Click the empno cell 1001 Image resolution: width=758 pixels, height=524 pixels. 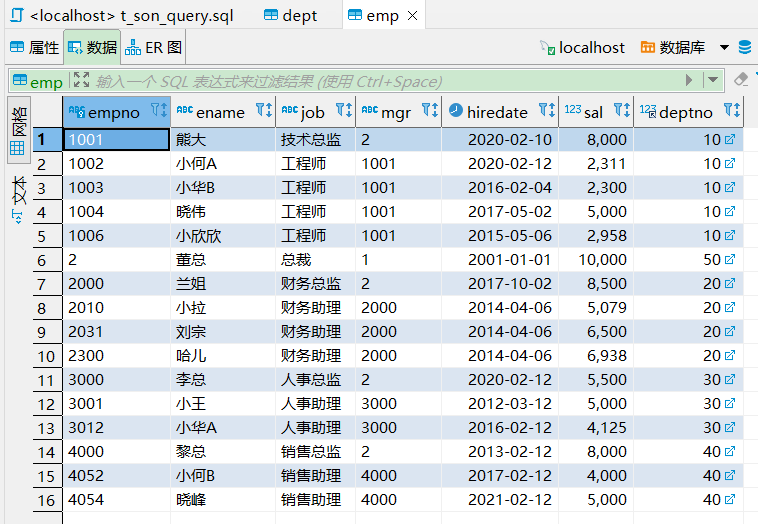(x=117, y=140)
